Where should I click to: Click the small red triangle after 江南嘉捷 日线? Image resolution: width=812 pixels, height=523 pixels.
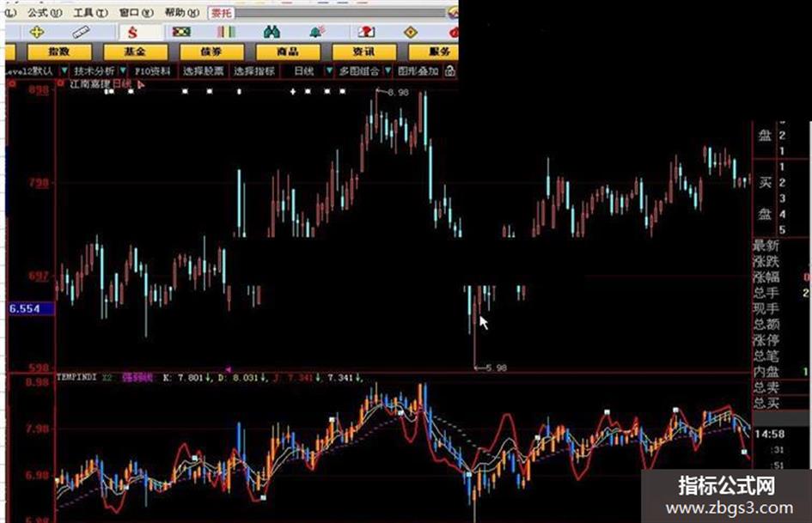pyautogui.click(x=141, y=85)
